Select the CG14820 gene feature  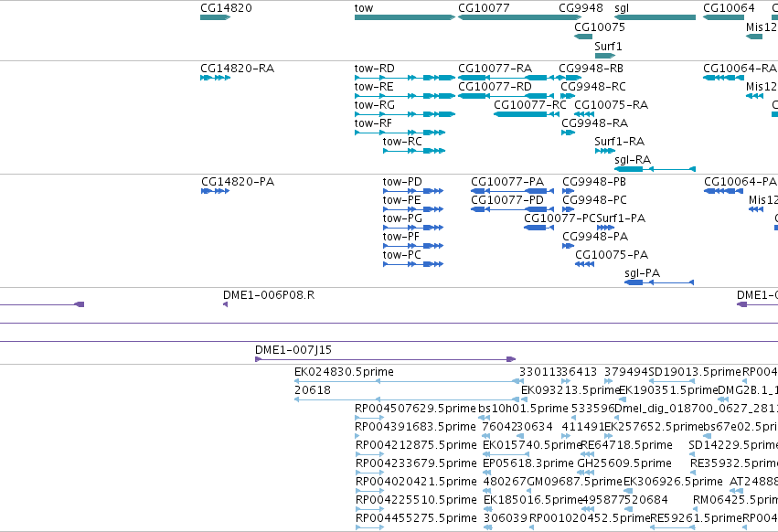click(x=216, y=17)
